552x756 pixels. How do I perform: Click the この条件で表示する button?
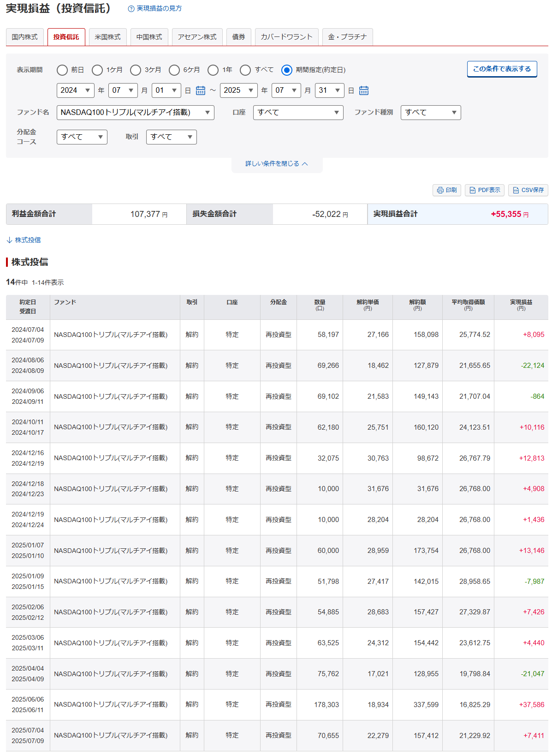point(502,69)
